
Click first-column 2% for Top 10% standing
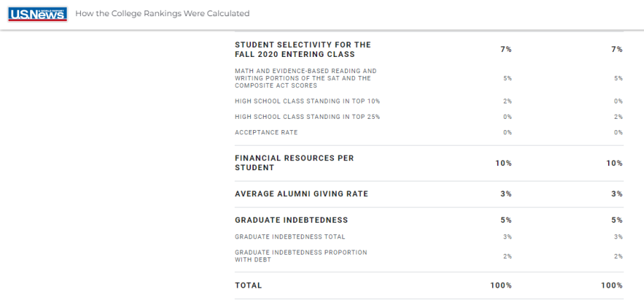(x=508, y=101)
